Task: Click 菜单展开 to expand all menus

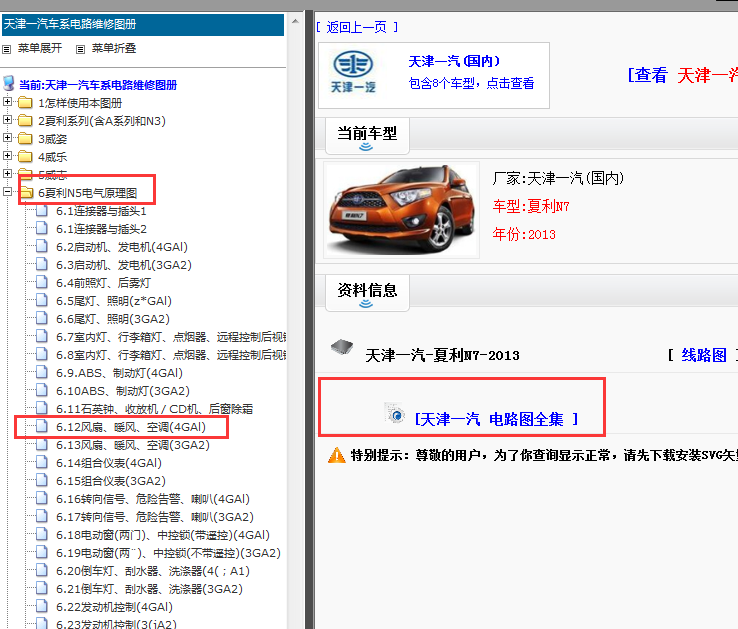Action: click(x=40, y=48)
